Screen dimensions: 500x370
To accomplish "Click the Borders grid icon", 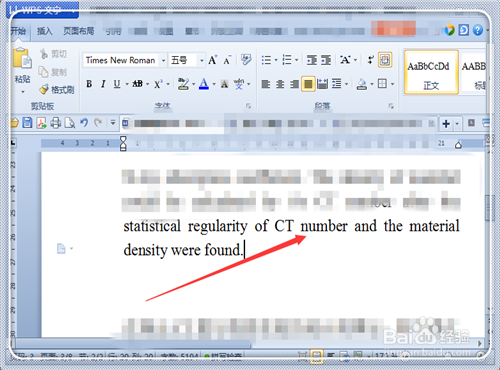I will click(382, 84).
